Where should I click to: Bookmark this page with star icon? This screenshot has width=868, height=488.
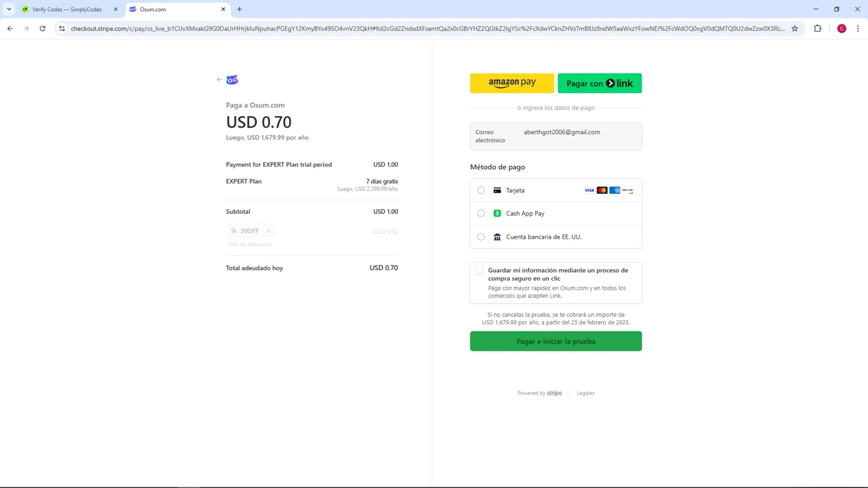795,28
